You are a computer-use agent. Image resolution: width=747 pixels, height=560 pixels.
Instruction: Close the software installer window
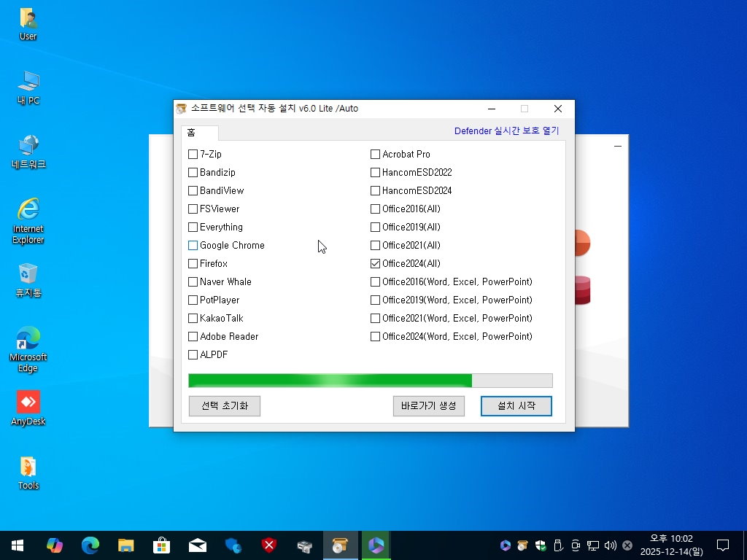tap(558, 109)
